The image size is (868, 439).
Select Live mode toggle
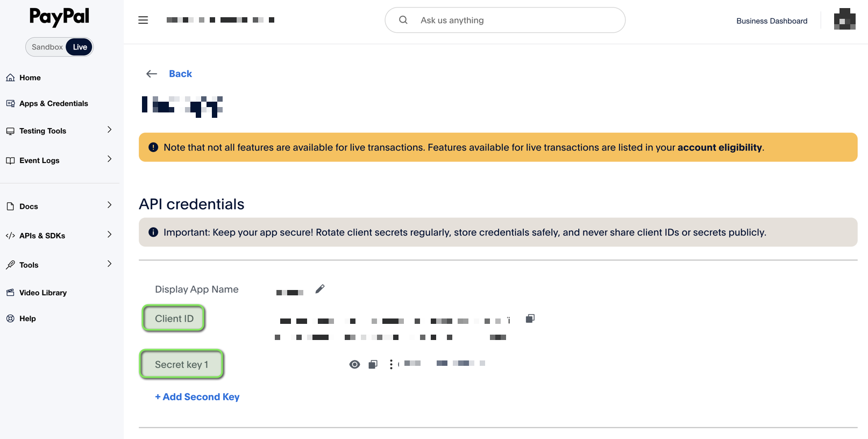point(80,47)
